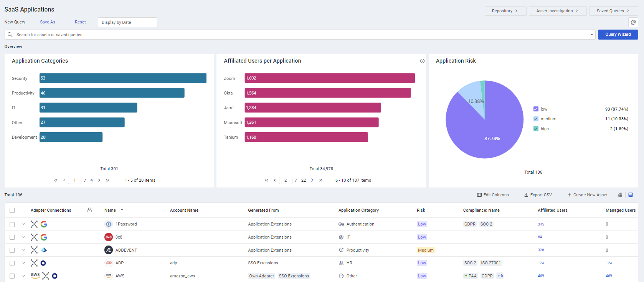Select the 8x8 row checkbox
Screen dimensions: 644x282
click(12, 237)
